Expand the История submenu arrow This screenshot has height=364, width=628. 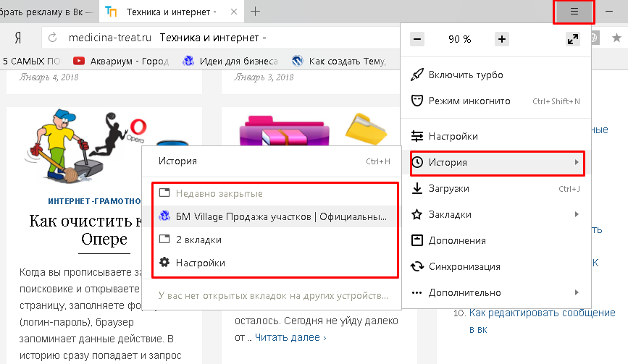[577, 162]
